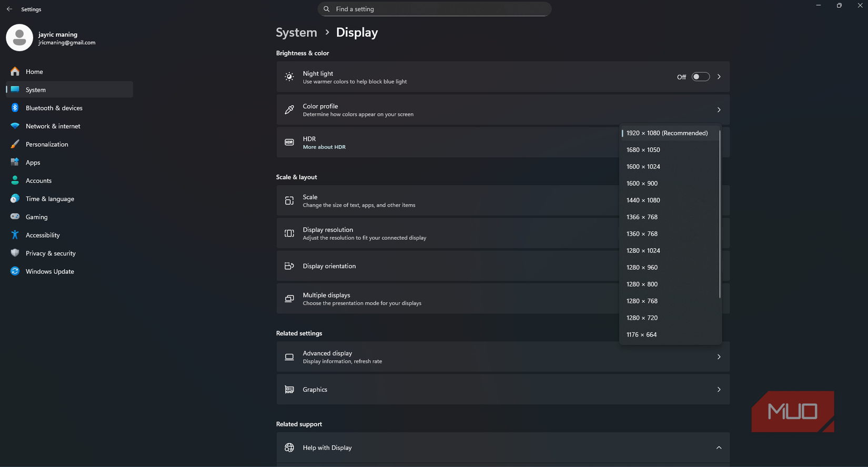This screenshot has height=467, width=868.
Task: Select 1360 × 768 resolution option
Action: (670, 234)
